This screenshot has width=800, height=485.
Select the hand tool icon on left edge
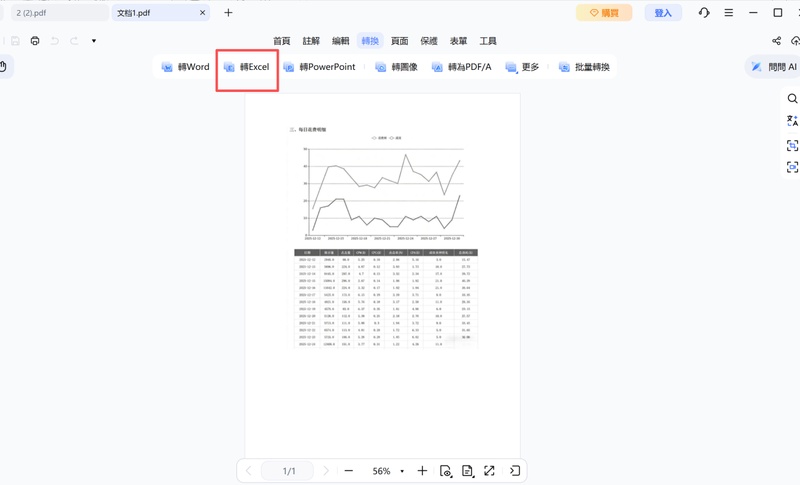point(3,67)
